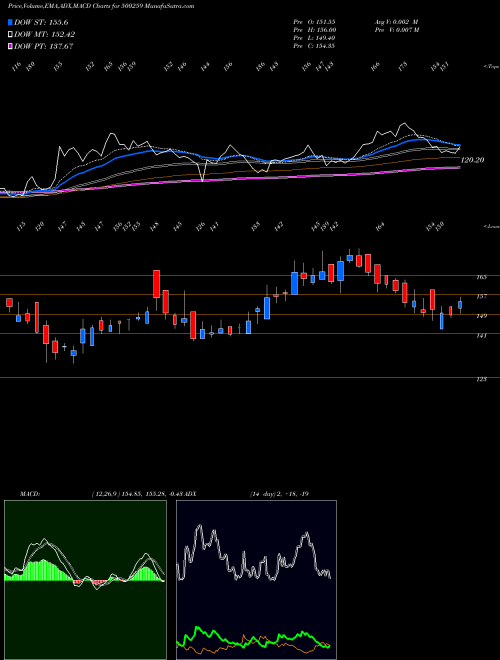Click the MACD (12,26,9) parameter values text
The image size is (500, 660).
pyautogui.click(x=138, y=494)
